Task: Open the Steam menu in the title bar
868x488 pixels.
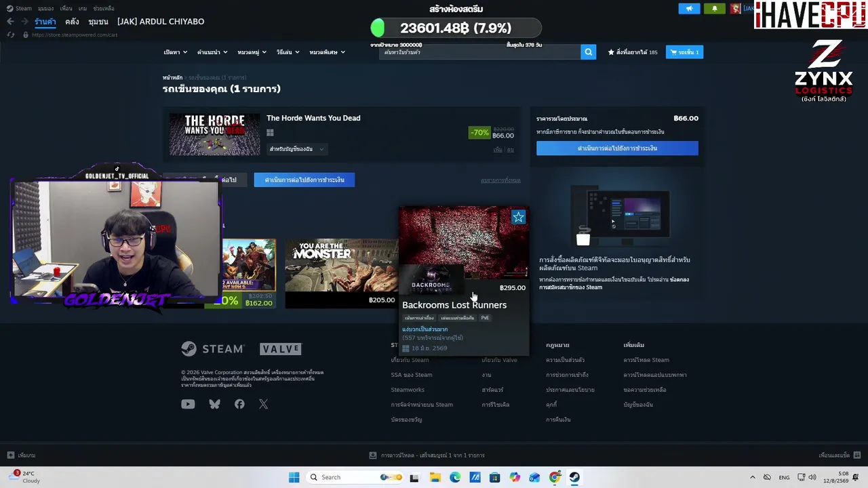Action: coord(20,9)
